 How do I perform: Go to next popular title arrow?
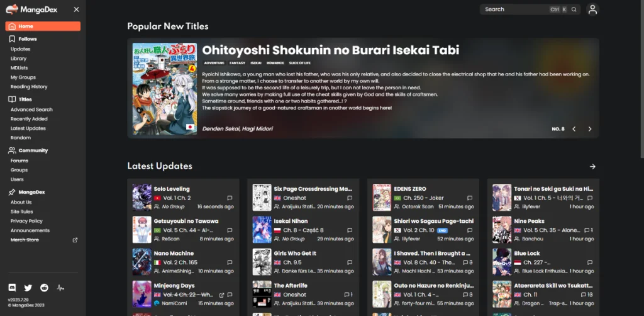590,129
